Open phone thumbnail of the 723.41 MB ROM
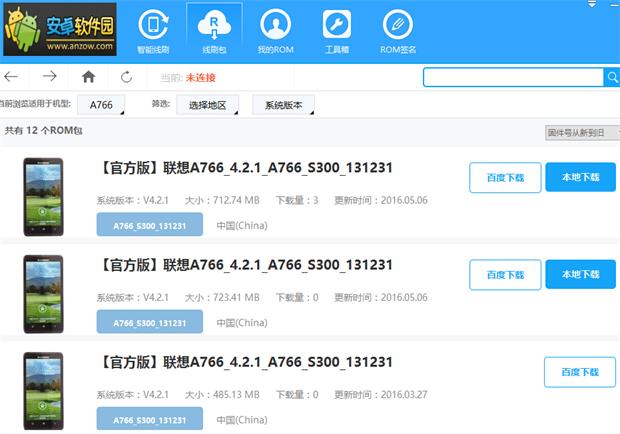The width and height of the screenshot is (620, 434). 43,294
